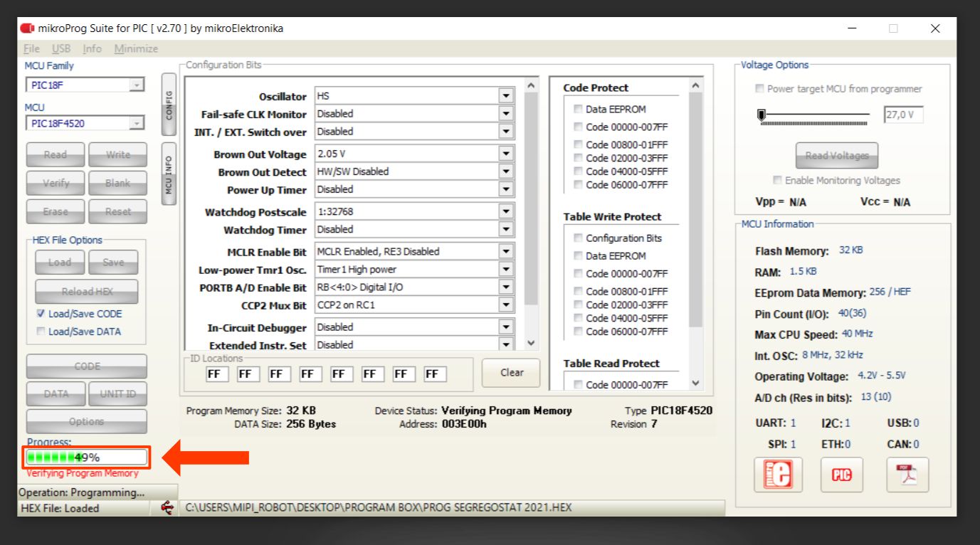Click the mikroProg app title icon

tap(27, 28)
